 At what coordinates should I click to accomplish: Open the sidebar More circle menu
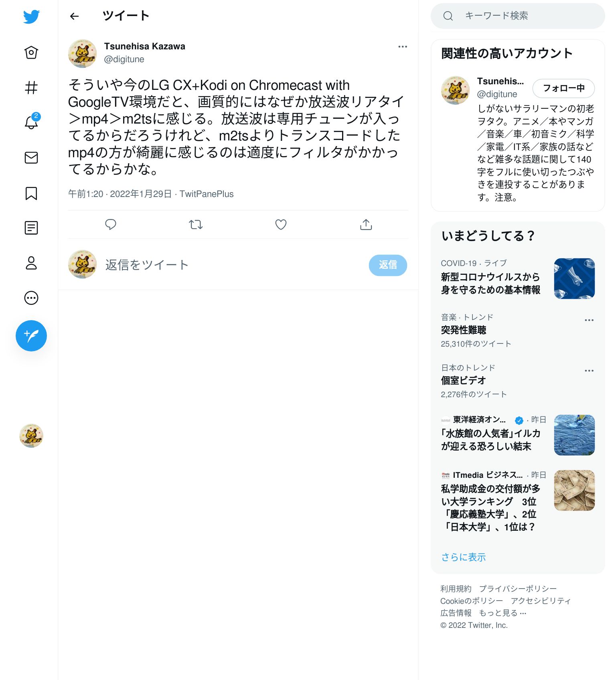click(31, 298)
